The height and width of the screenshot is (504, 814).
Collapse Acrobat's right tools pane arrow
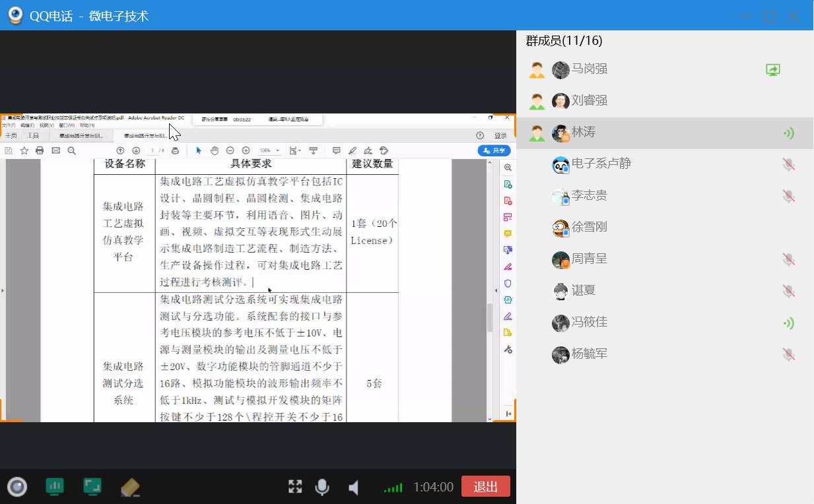(496, 290)
